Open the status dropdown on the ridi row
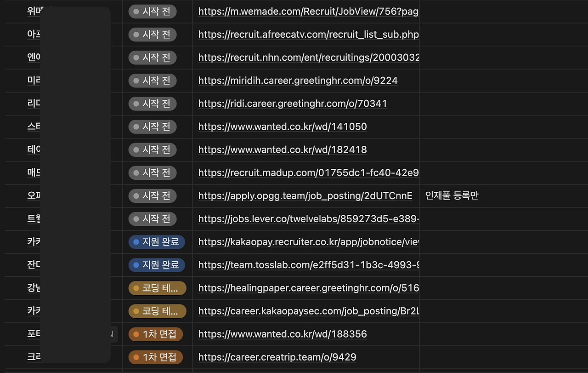Image resolution: width=588 pixels, height=373 pixels. pyautogui.click(x=152, y=103)
